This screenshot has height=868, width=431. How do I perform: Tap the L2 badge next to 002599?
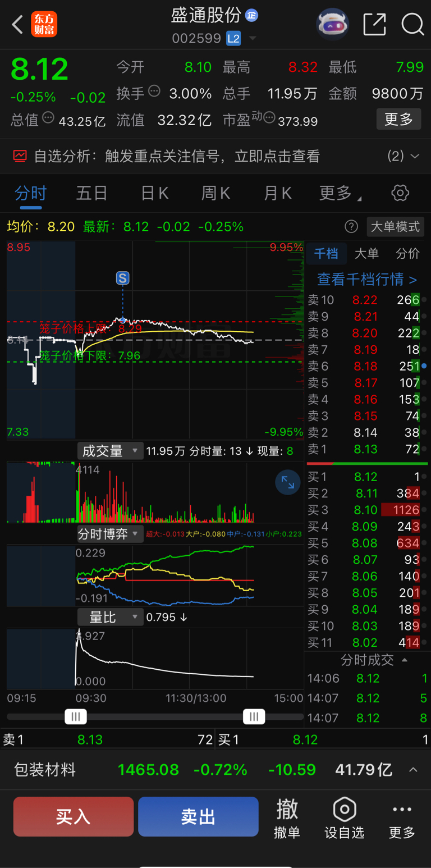[233, 39]
